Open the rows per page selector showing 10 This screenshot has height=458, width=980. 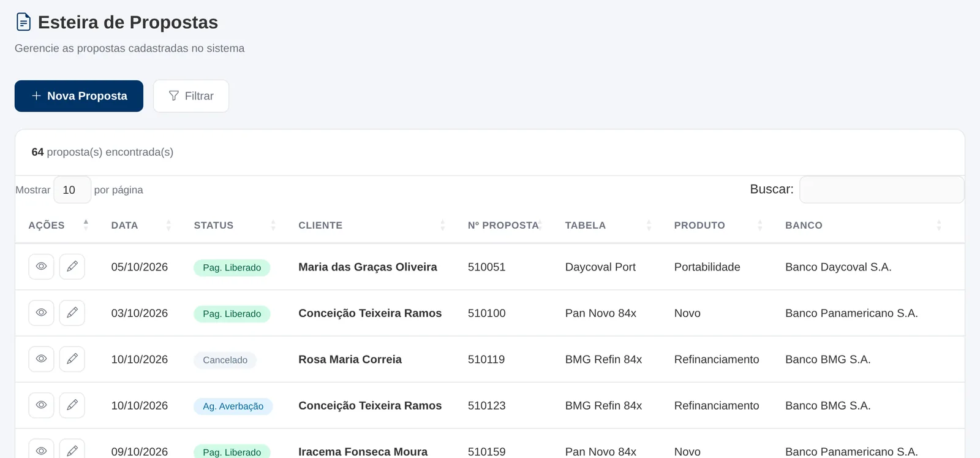pyautogui.click(x=72, y=190)
